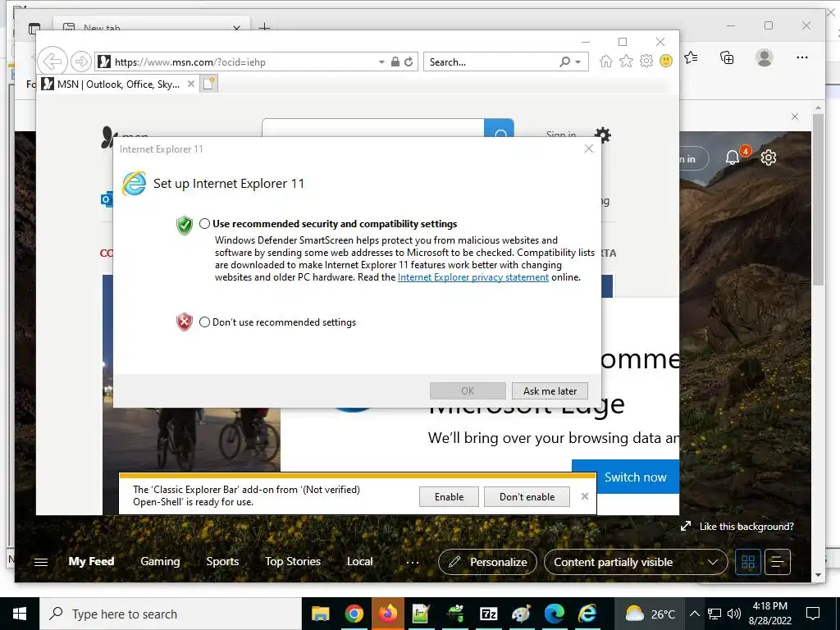Click the IE back arrow button
The height and width of the screenshot is (630, 840).
[x=52, y=62]
